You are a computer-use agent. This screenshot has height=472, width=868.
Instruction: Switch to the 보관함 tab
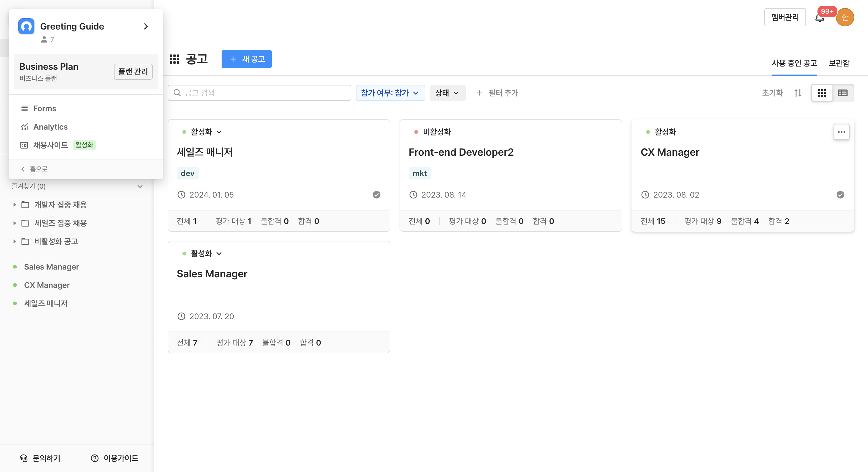pos(839,63)
